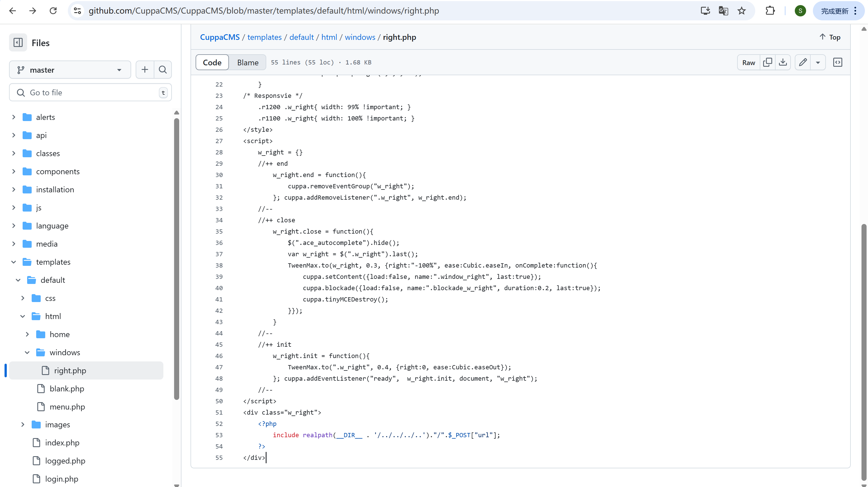Search this repository files icon
The image size is (868, 487).
pos(163,70)
